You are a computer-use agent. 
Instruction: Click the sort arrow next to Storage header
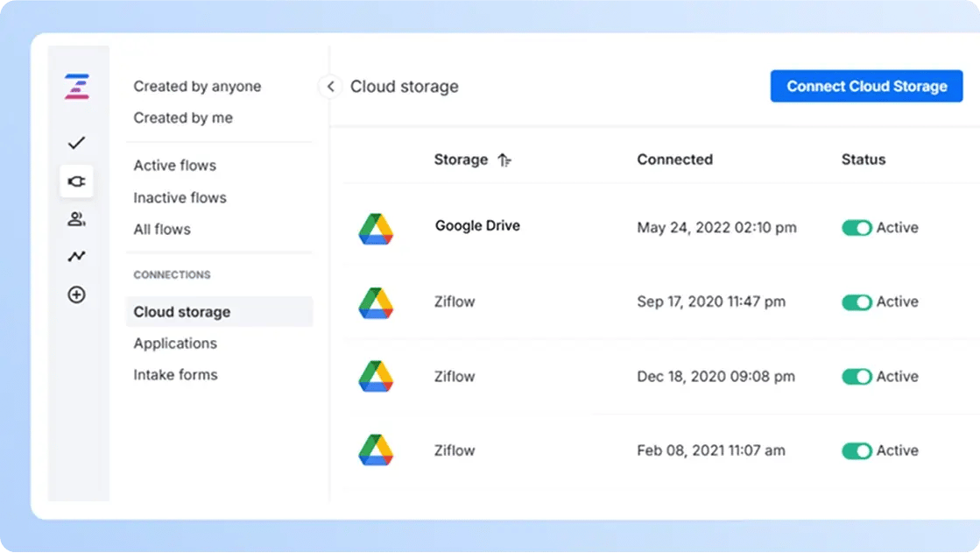[504, 160]
